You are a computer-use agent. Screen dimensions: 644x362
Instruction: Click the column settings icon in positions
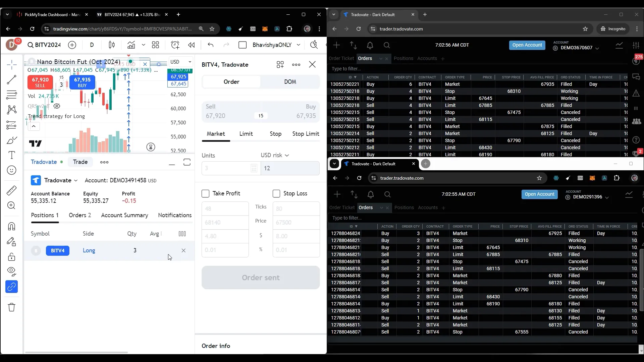[x=182, y=234]
